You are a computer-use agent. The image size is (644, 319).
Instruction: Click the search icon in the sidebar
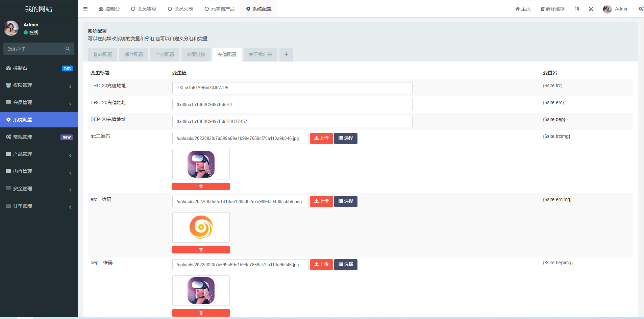pyautogui.click(x=68, y=48)
